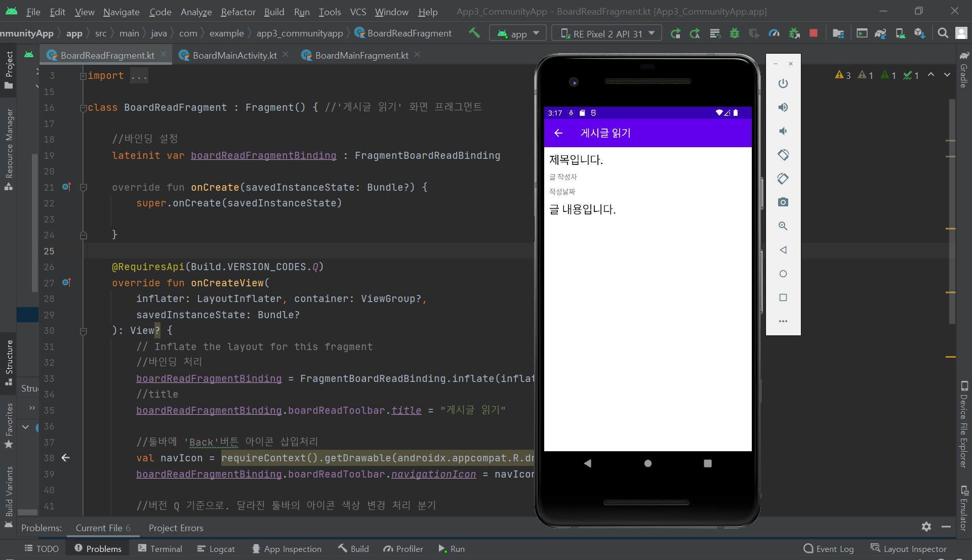Screen dimensions: 972x560
Task: Stop the running app
Action: click(x=814, y=33)
